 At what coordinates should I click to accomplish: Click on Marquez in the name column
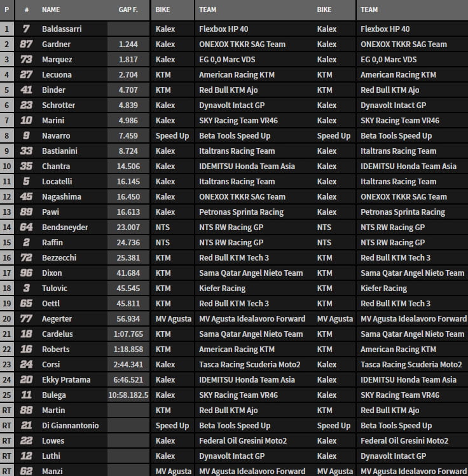click(x=57, y=60)
